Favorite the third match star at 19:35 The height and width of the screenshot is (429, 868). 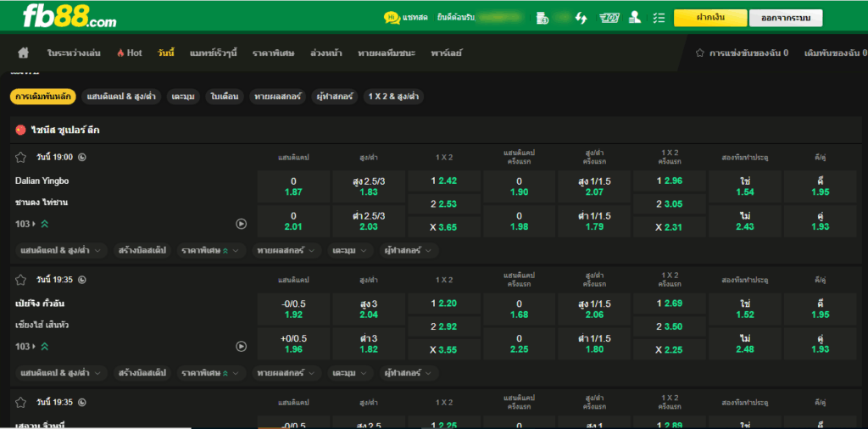coord(20,402)
